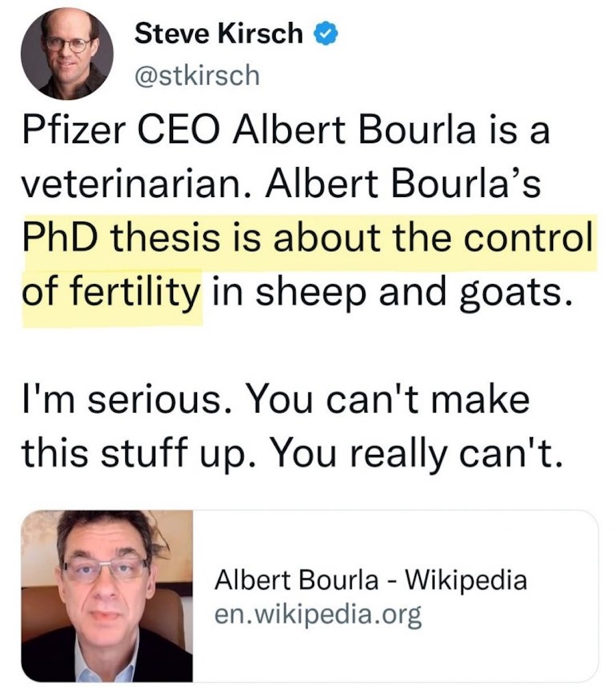Image resolution: width=616 pixels, height=687 pixels.
Task: Click highlighted text 'PhD thesis is about the control'
Action: (x=307, y=237)
